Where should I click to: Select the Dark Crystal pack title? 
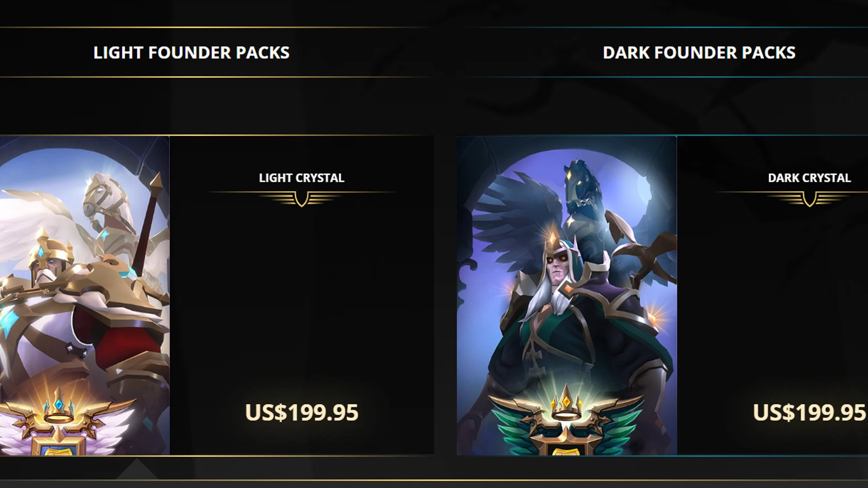click(809, 178)
